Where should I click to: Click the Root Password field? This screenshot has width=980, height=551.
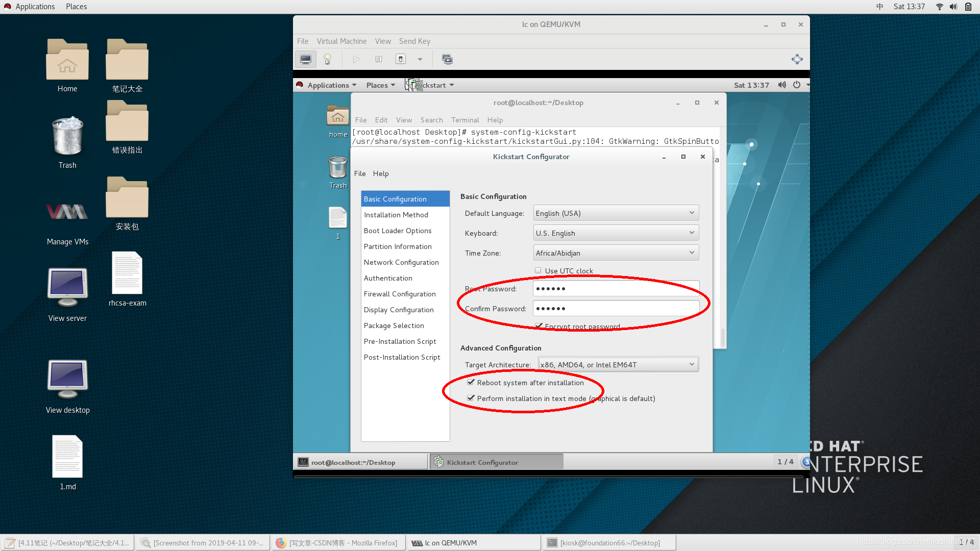(616, 289)
